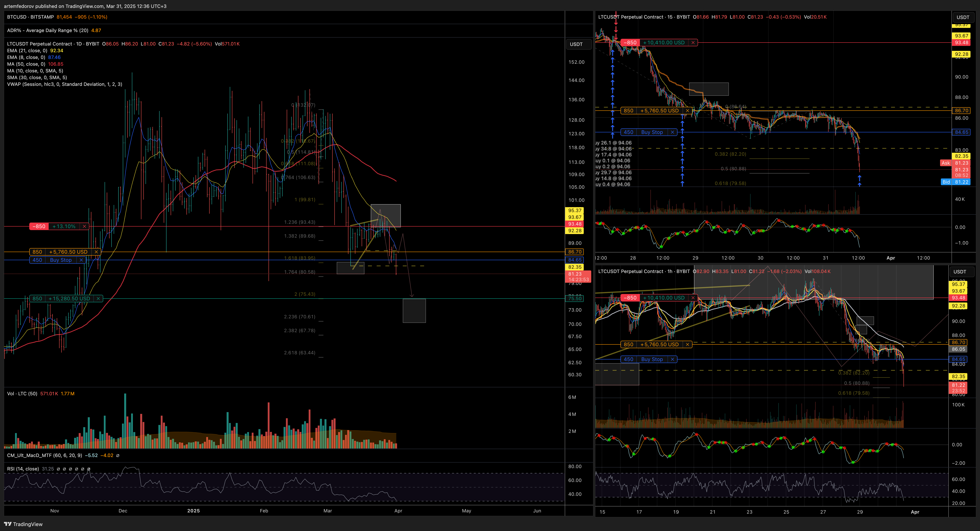
Task: Click the Dec label on daily time axis
Action: pos(123,511)
